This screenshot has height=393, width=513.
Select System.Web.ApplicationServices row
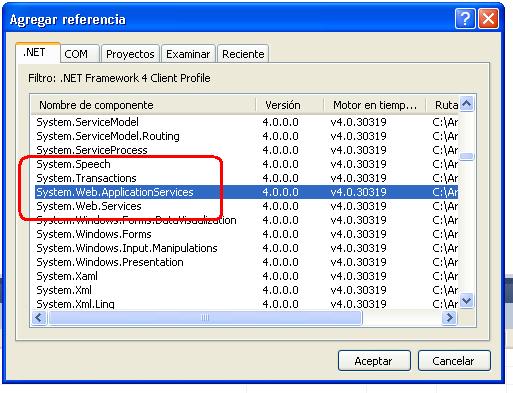click(x=246, y=192)
